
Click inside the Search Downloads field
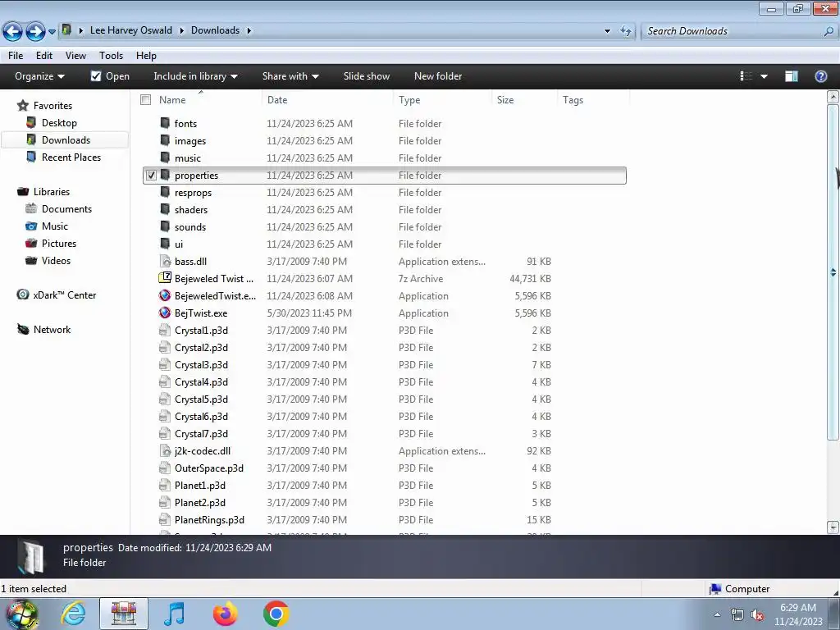732,31
